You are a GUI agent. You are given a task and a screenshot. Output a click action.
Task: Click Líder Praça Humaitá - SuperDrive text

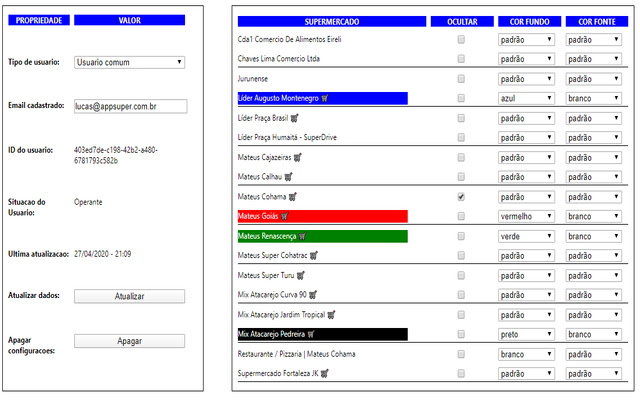coord(287,138)
